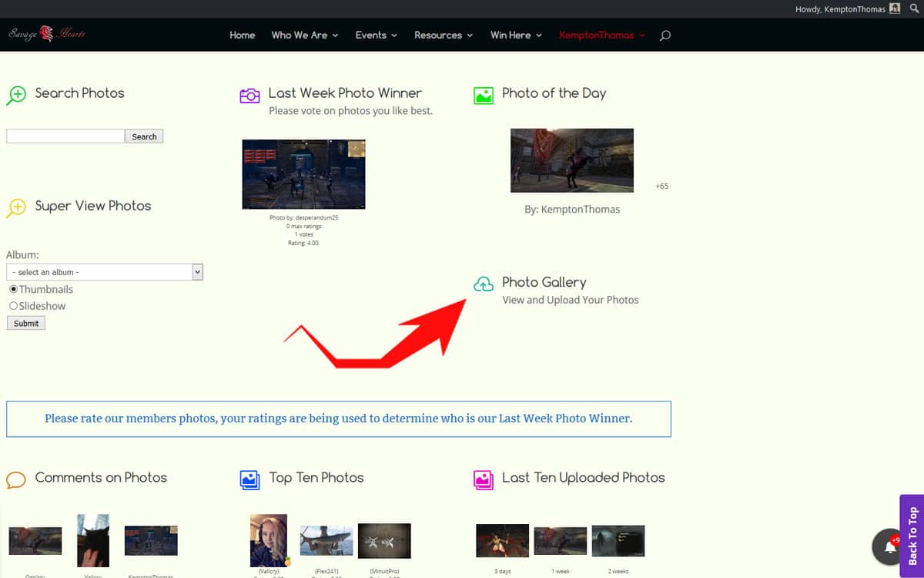Image resolution: width=924 pixels, height=578 pixels.
Task: Click the blue Top Ten Photos icon
Action: point(249,479)
